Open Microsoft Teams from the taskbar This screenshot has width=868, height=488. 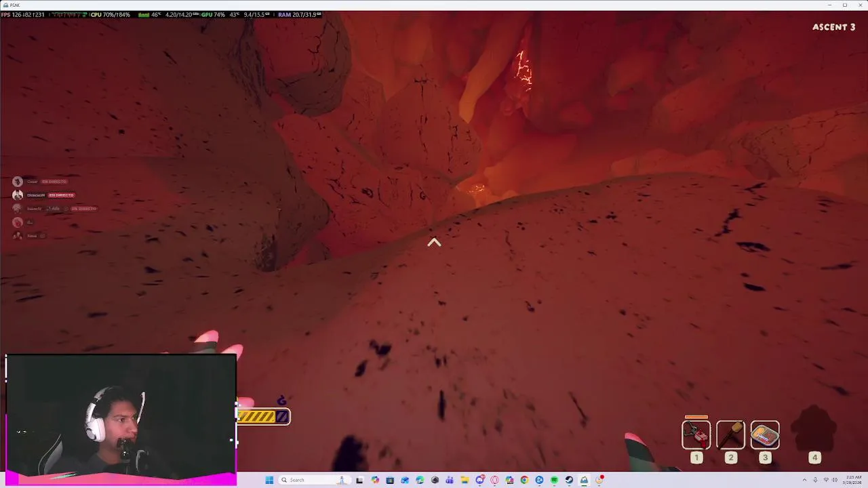450,480
